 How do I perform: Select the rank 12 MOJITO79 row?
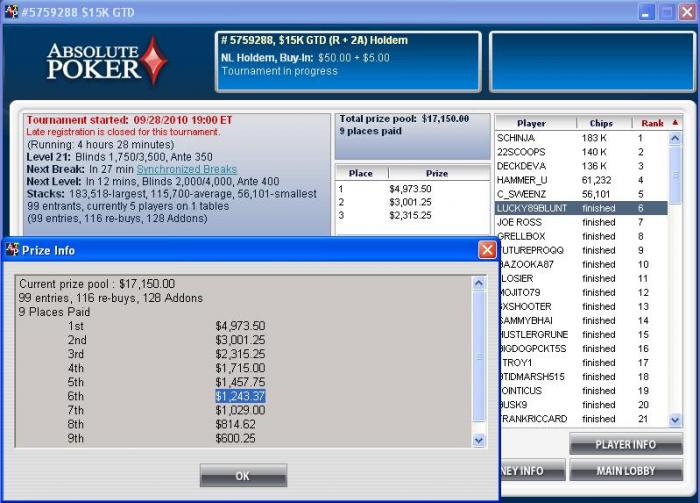point(584,292)
